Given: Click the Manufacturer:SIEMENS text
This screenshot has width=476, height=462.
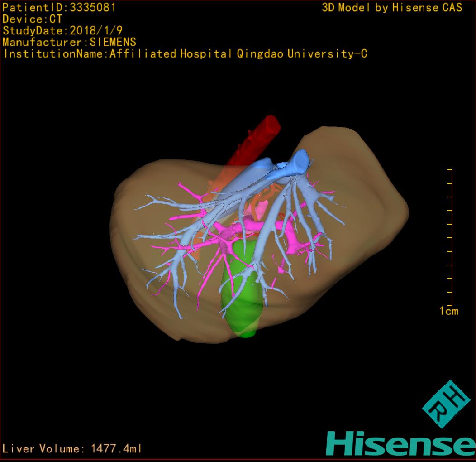Looking at the screenshot, I should [69, 42].
